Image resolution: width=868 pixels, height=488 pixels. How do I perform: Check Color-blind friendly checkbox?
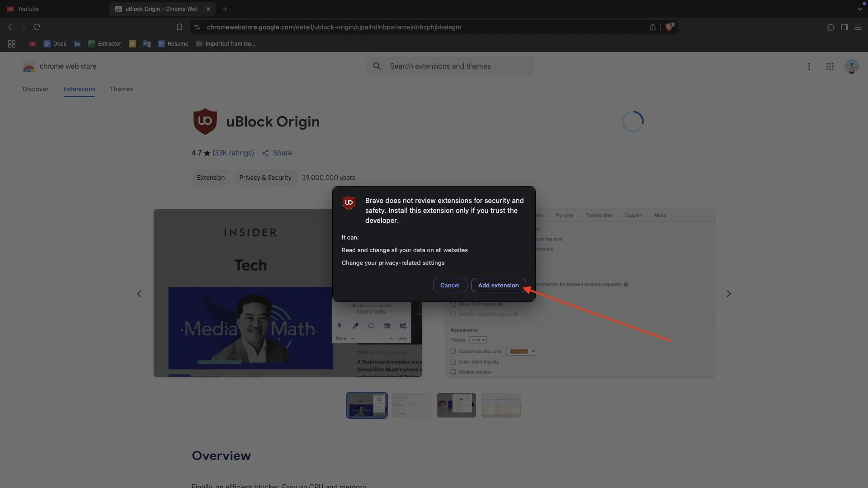click(453, 362)
